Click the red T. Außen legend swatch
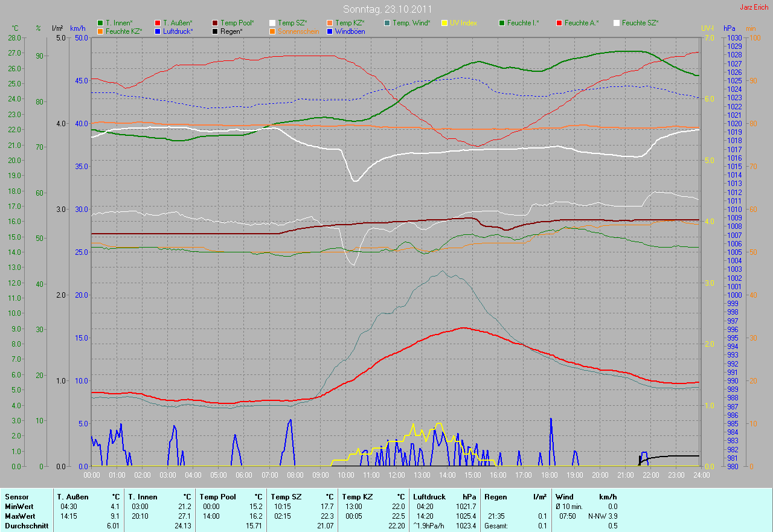The width and height of the screenshot is (773, 532). (158, 23)
